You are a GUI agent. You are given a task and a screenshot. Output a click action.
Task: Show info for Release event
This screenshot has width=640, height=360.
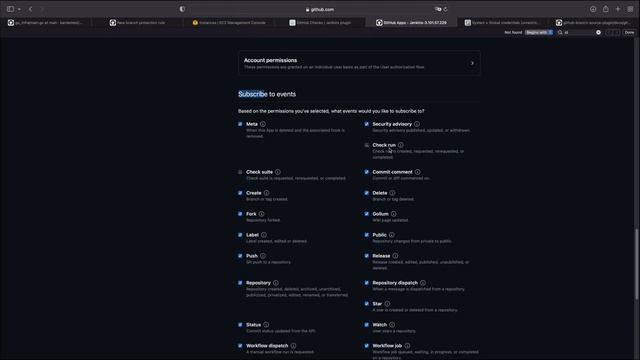tap(395, 256)
